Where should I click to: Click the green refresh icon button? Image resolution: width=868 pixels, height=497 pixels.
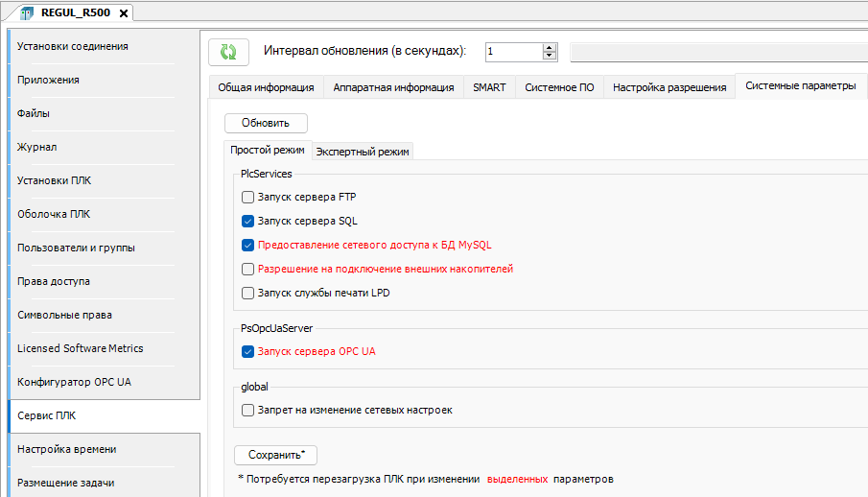click(x=227, y=52)
